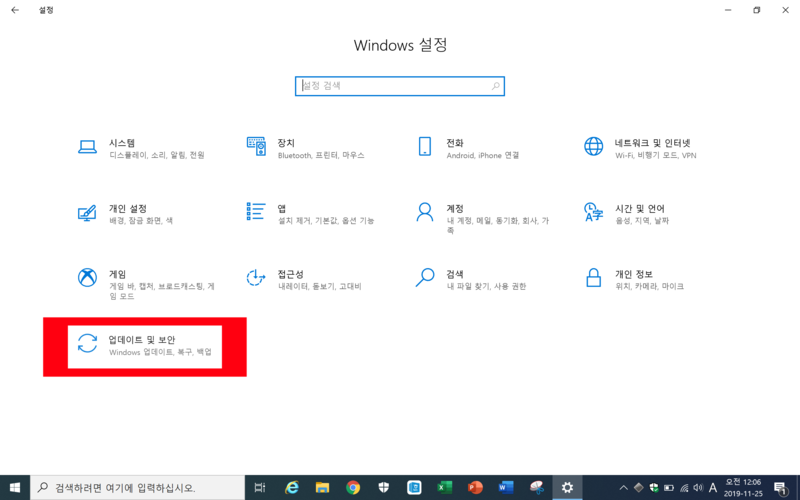Screen dimensions: 800x500
Task: Click the magnifier in the settings search box
Action: 495,86
